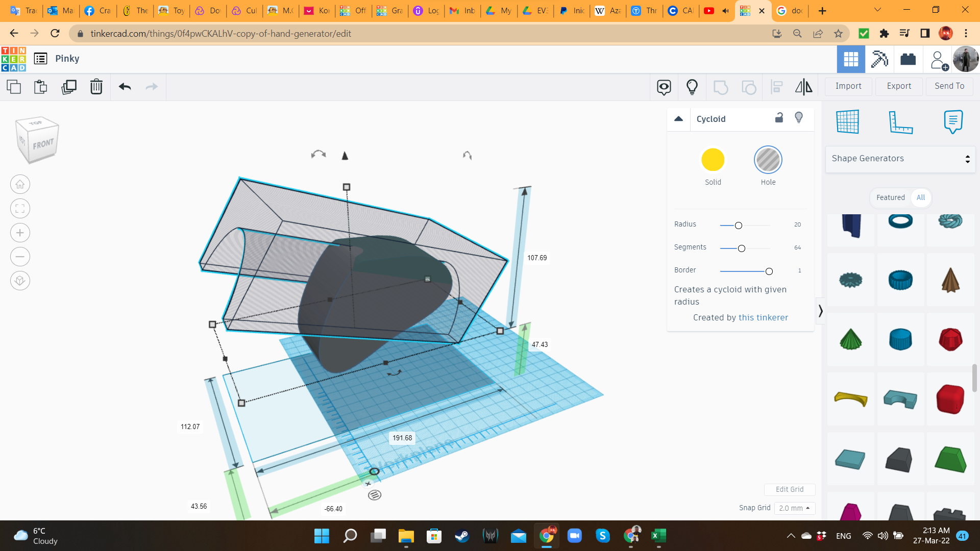Open the Notes tool icon

point(953,121)
